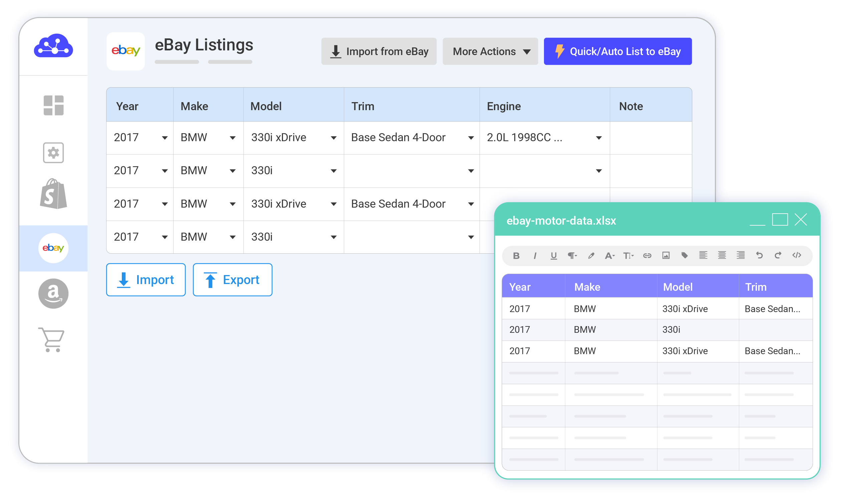The width and height of the screenshot is (846, 504).
Task: Click the cloud app logo icon
Action: (x=54, y=45)
